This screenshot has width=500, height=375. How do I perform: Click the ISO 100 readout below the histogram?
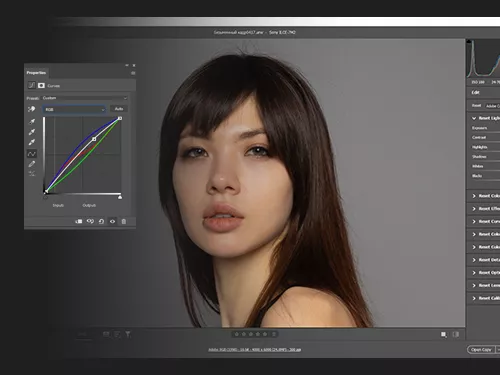point(478,82)
